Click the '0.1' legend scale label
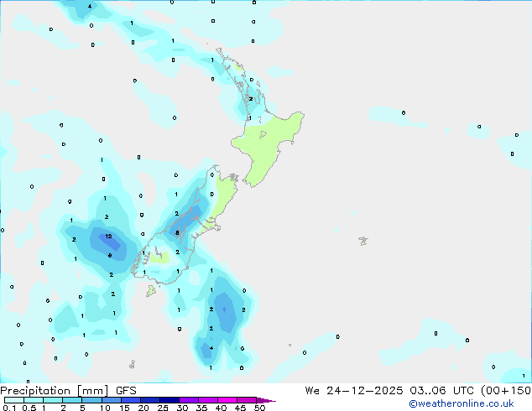This screenshot has height=411, width=532. 9,408
